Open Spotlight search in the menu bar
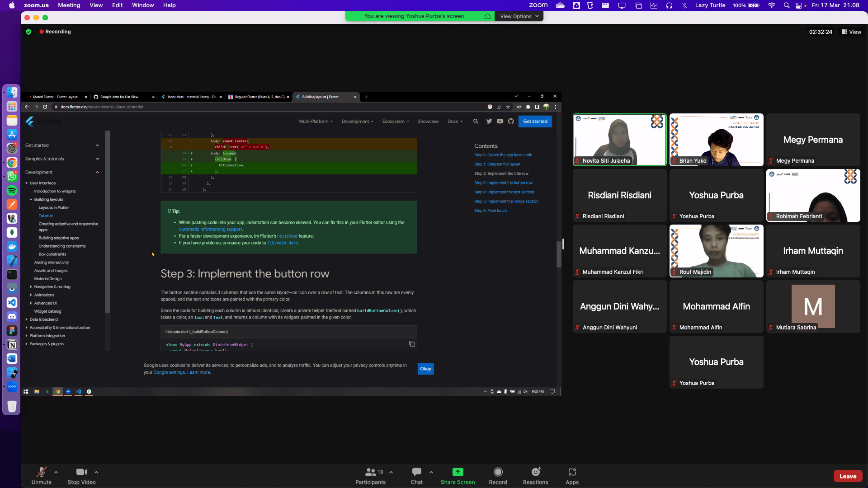 coord(787,5)
